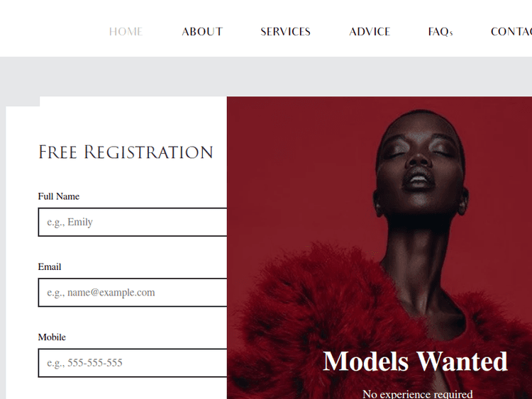The width and height of the screenshot is (532, 399).
Task: Click the Email input field
Action: (133, 293)
